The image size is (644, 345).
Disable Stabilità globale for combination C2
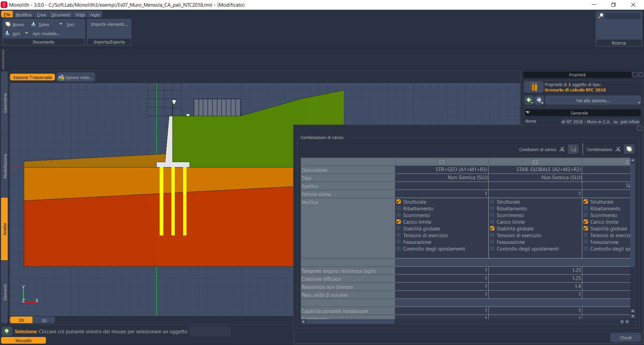tap(492, 228)
